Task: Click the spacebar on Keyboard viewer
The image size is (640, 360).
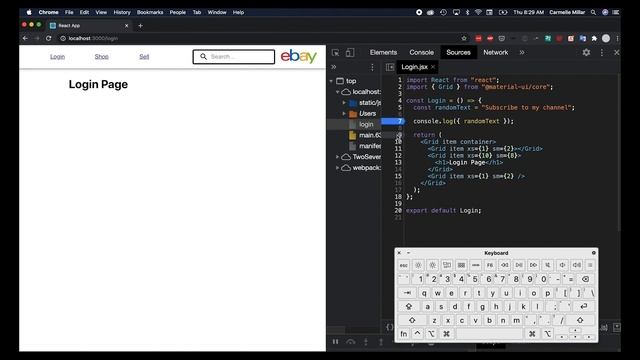Action: (489, 334)
